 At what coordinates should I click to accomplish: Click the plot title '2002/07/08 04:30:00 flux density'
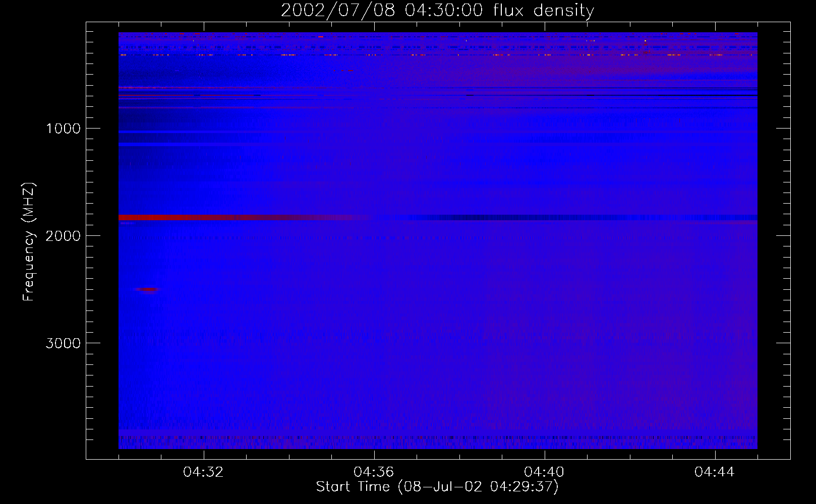pyautogui.click(x=437, y=11)
